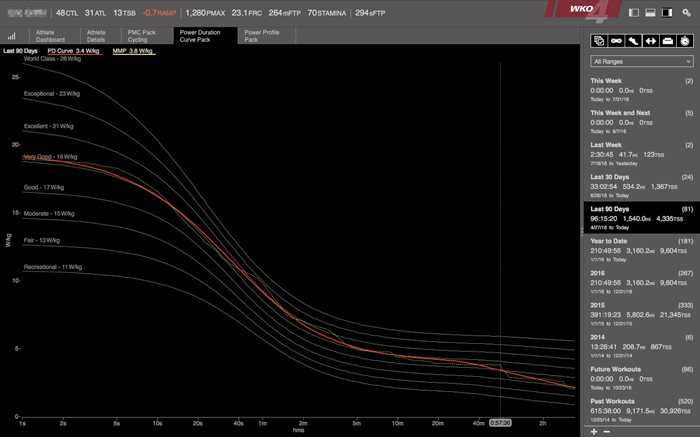Click the 48 CTL metric

click(67, 13)
